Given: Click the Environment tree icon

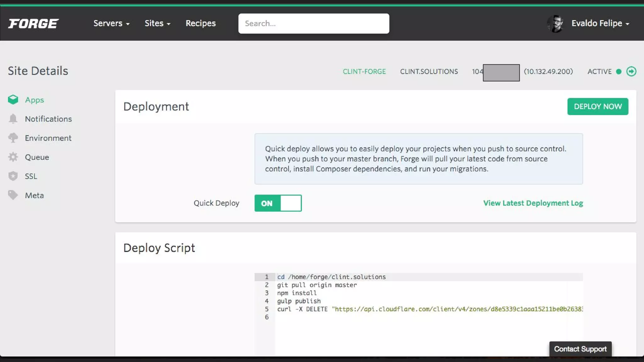Looking at the screenshot, I should (13, 138).
